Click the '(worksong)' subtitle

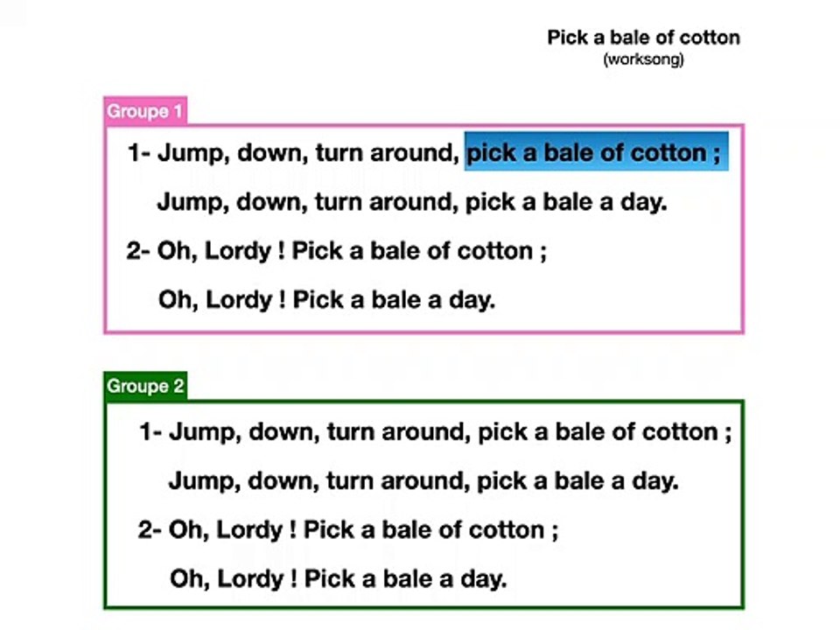tap(643, 59)
